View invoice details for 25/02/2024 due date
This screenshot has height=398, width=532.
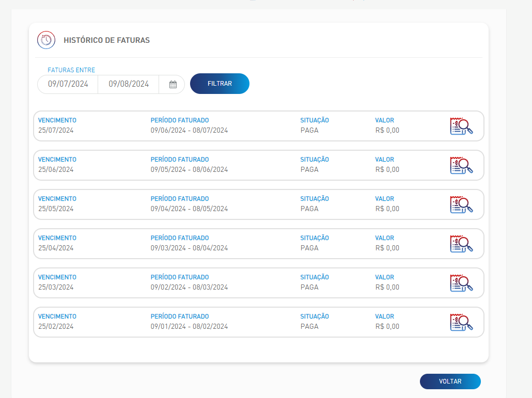(461, 323)
